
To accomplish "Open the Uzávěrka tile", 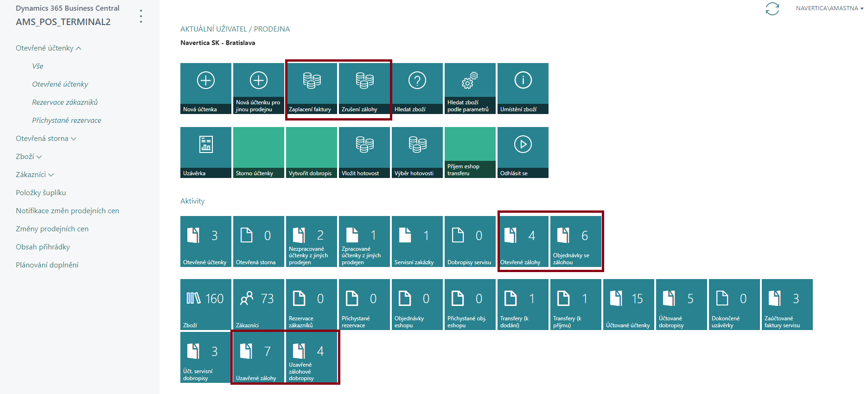I will (206, 153).
